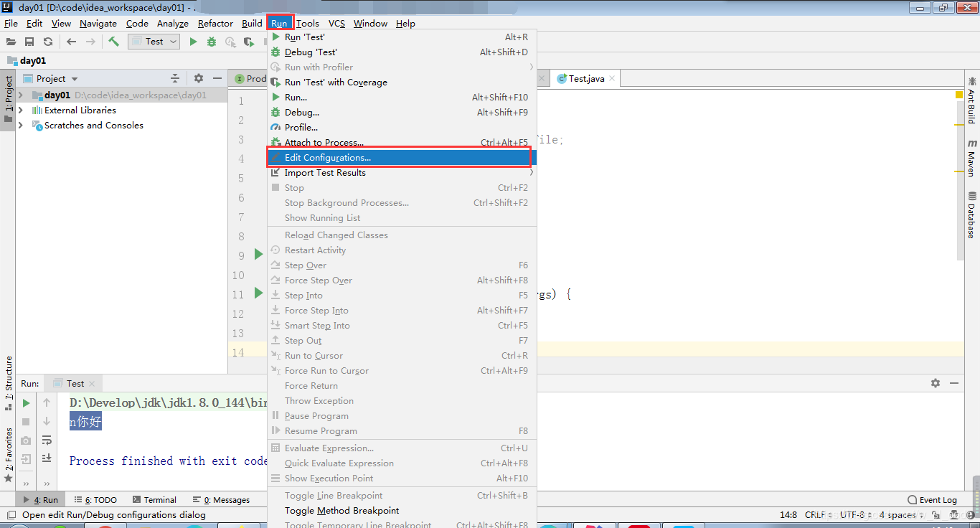The width and height of the screenshot is (980, 528).
Task: Click the Stop square icon in Run panel
Action: (x=26, y=422)
